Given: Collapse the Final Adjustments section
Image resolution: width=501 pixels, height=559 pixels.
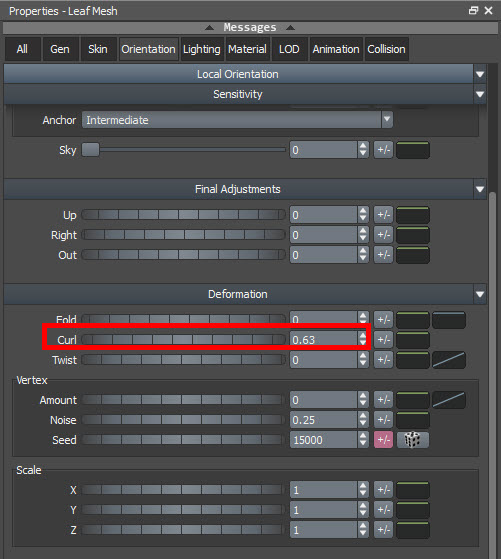Looking at the screenshot, I should [480, 189].
